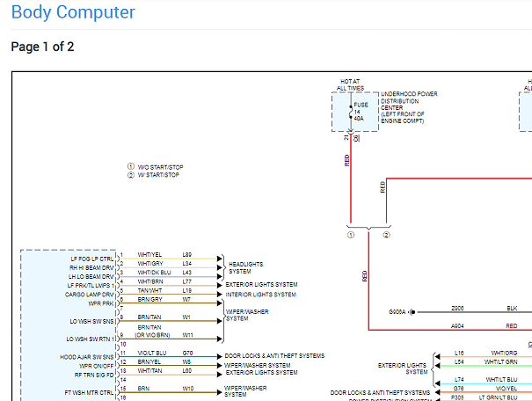Viewport: 532px width, 401px height.
Task: Select the 'WHT/LT GRN' wire color text
Action: point(501,362)
